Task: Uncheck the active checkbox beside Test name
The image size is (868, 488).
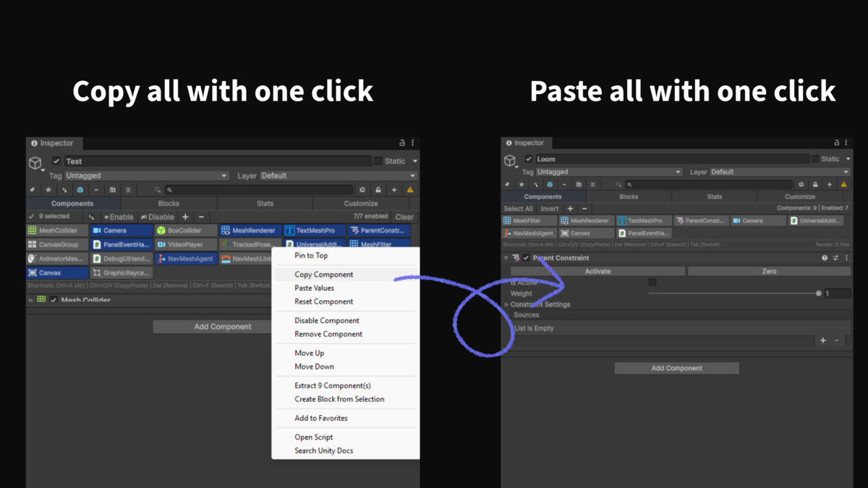Action: [56, 161]
